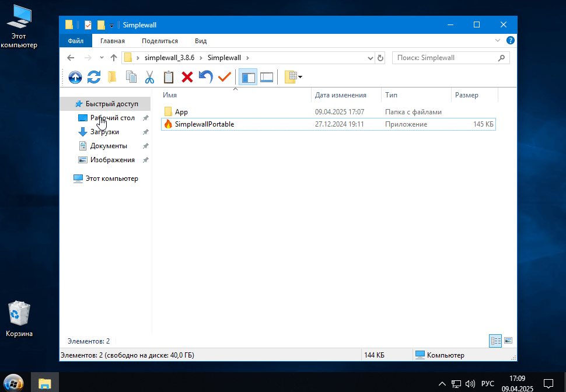Click the simplewall_3.8.6 breadcrumb
Screen dimensions: 566x392
(x=170, y=58)
